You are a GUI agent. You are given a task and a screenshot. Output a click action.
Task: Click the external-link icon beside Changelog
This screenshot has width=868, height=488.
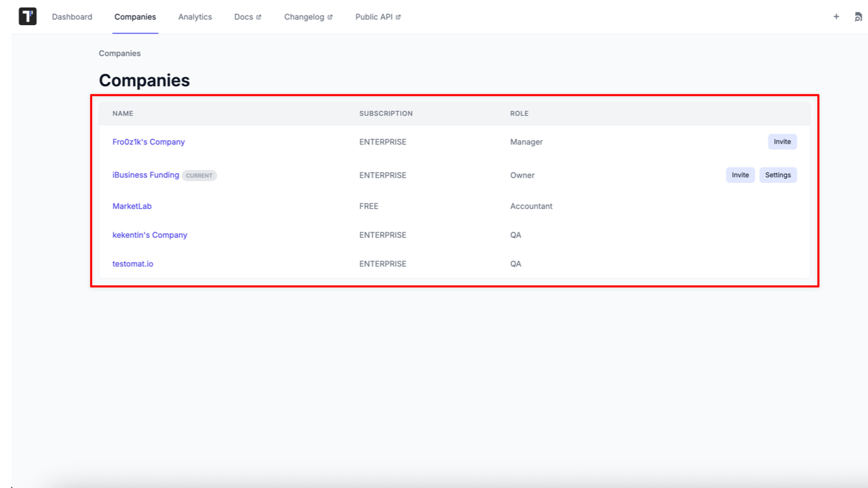tap(330, 16)
